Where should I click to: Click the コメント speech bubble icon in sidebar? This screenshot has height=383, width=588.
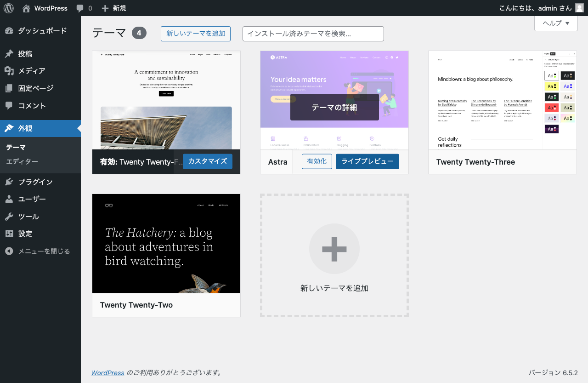coord(9,105)
